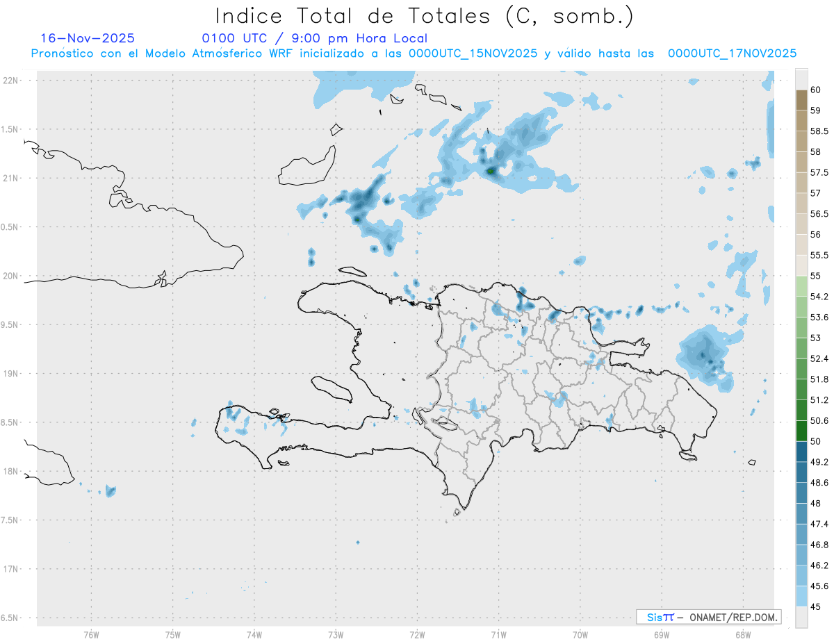Viewport: 834px width, 644px height.
Task: Click the "72W" longitude label
Action: point(417,634)
